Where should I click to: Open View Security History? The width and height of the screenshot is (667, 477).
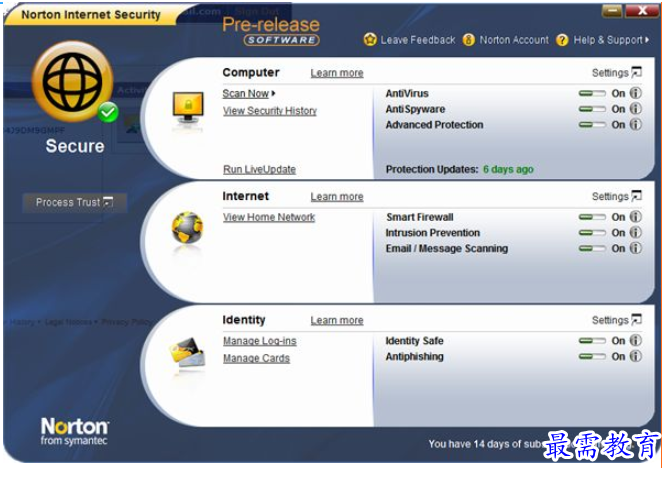pyautogui.click(x=270, y=111)
